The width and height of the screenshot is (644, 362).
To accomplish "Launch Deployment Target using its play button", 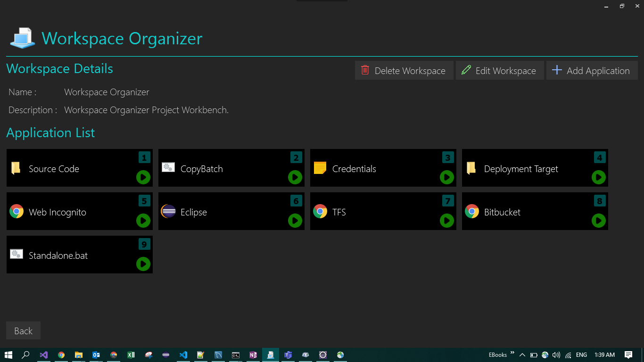I will (x=599, y=177).
